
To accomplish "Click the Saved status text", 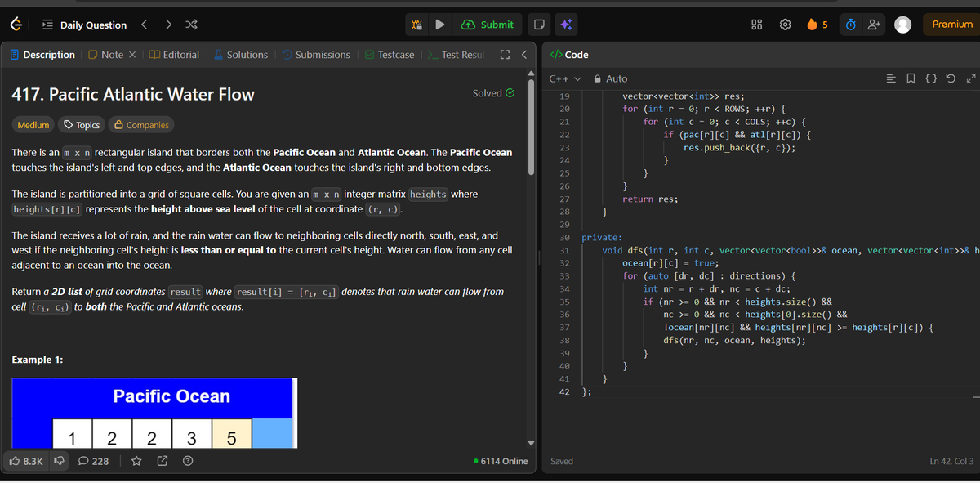I will [562, 462].
